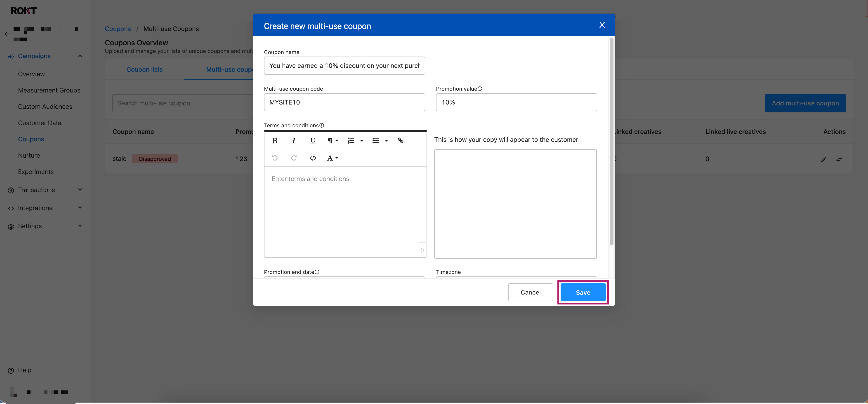Click the Promotion value info icon
The image size is (868, 404).
point(480,89)
